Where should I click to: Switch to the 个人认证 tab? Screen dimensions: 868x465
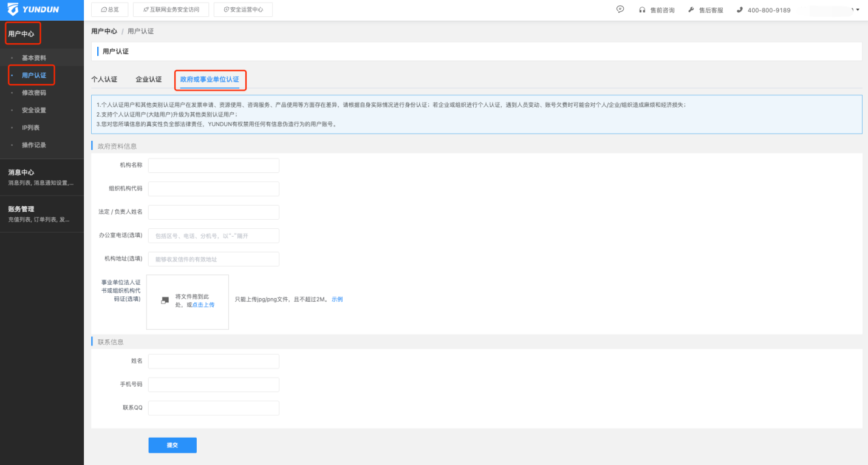(x=104, y=80)
